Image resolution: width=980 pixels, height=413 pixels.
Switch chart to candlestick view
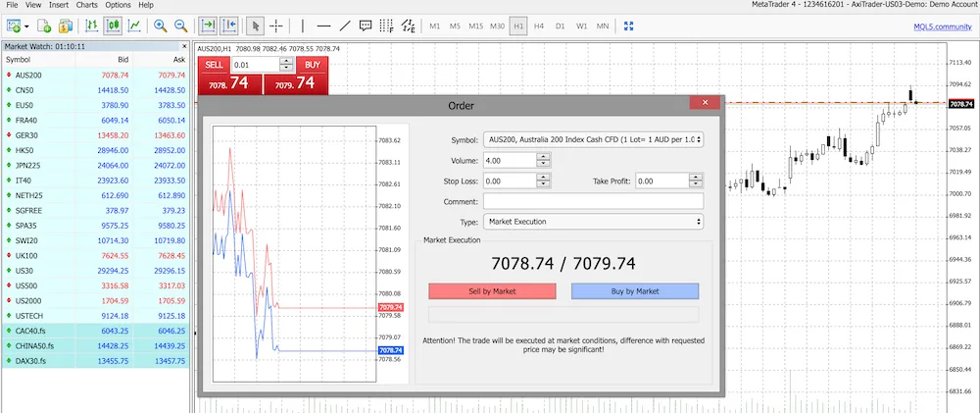click(x=113, y=26)
